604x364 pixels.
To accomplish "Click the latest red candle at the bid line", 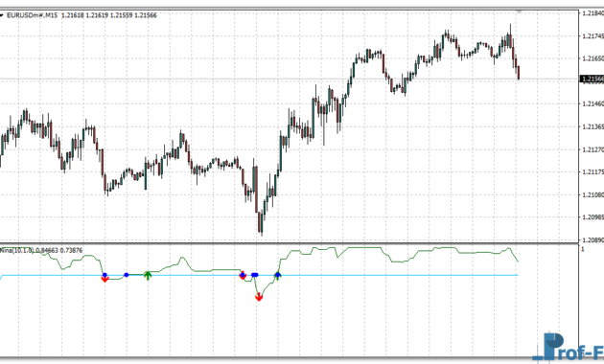I will (519, 73).
